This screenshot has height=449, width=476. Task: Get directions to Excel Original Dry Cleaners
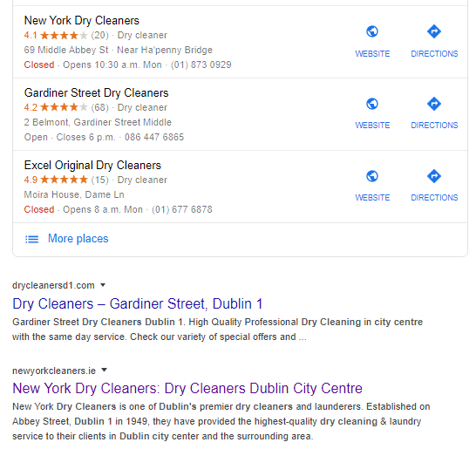434,176
